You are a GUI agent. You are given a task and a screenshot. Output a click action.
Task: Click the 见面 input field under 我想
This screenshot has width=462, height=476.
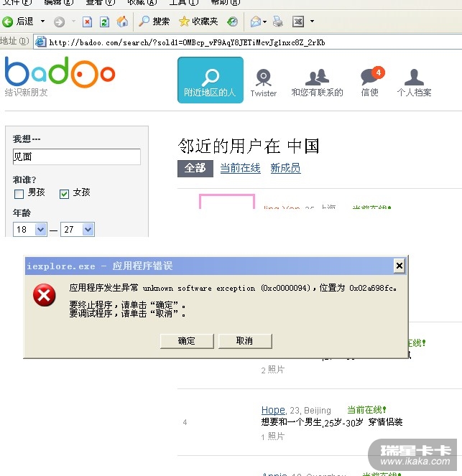pyautogui.click(x=77, y=157)
